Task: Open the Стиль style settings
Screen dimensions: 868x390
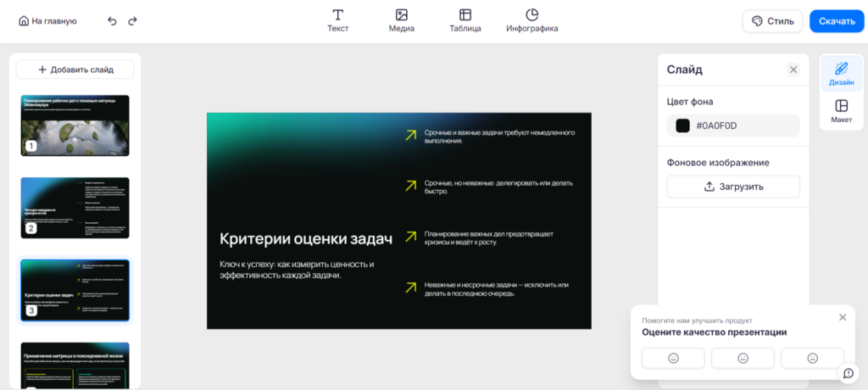Action: (771, 21)
